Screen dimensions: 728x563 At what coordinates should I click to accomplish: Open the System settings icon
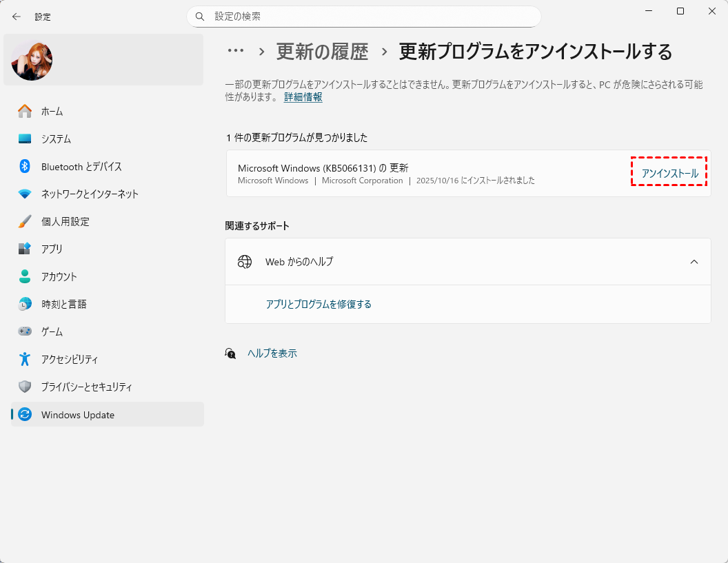point(25,139)
